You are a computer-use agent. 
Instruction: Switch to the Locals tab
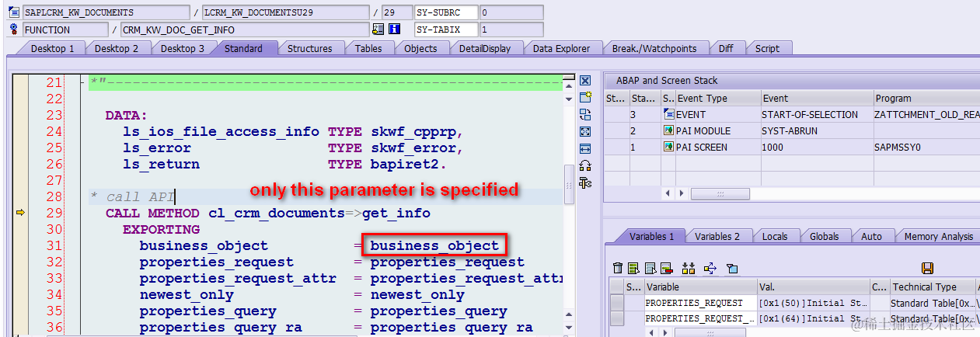point(774,236)
